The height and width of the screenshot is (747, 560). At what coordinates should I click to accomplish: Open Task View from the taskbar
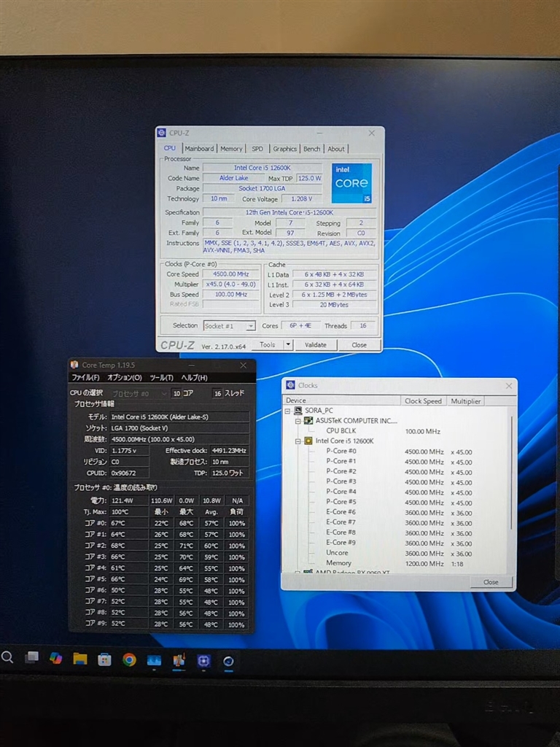31,658
